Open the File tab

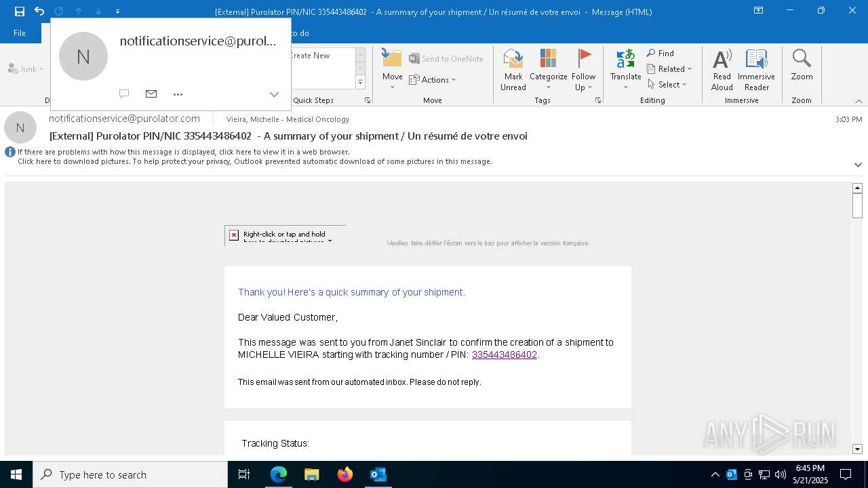click(x=20, y=33)
